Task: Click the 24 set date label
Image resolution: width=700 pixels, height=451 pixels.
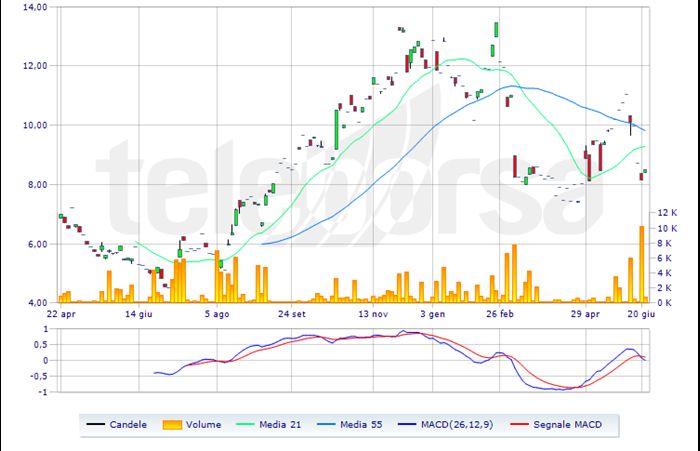Action: (x=292, y=314)
